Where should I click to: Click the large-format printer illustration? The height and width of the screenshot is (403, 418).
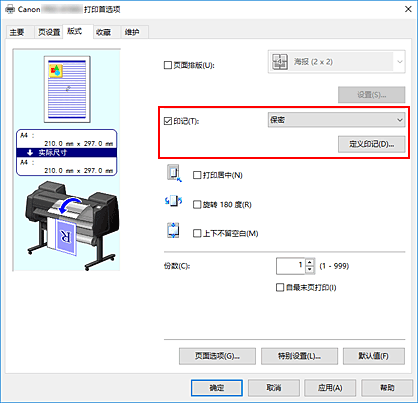coord(72,225)
